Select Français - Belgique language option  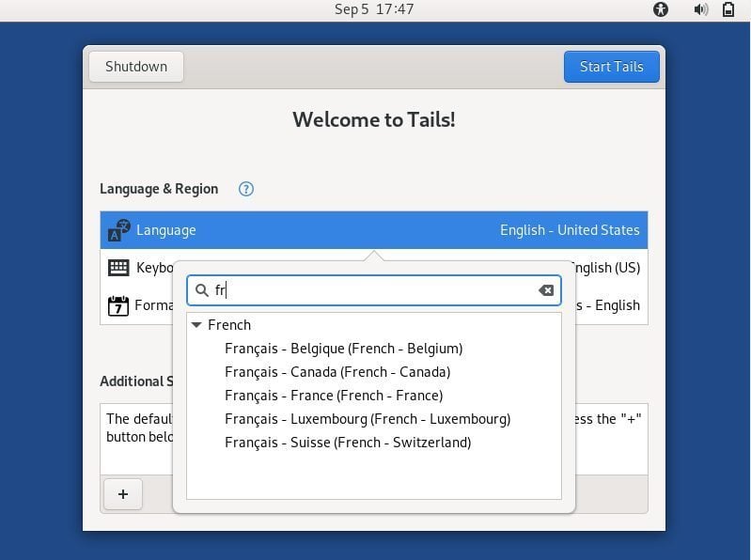(343, 349)
